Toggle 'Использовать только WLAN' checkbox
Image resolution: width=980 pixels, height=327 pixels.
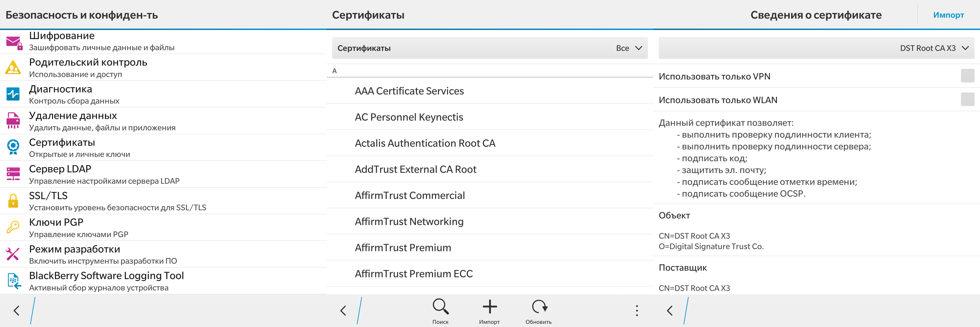(x=968, y=100)
